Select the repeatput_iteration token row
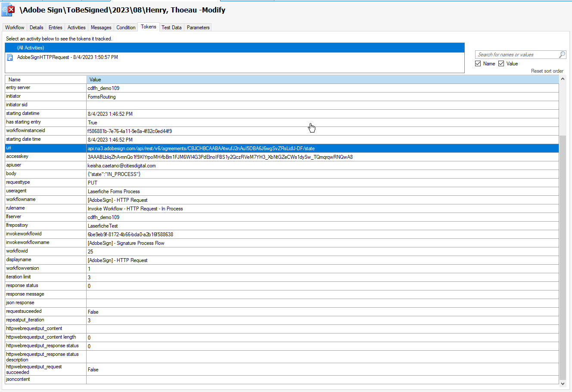 [x=282, y=320]
